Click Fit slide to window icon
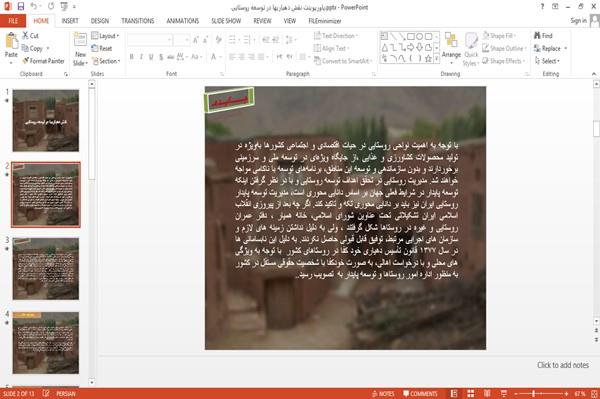This screenshot has width=600, height=399. [x=594, y=394]
